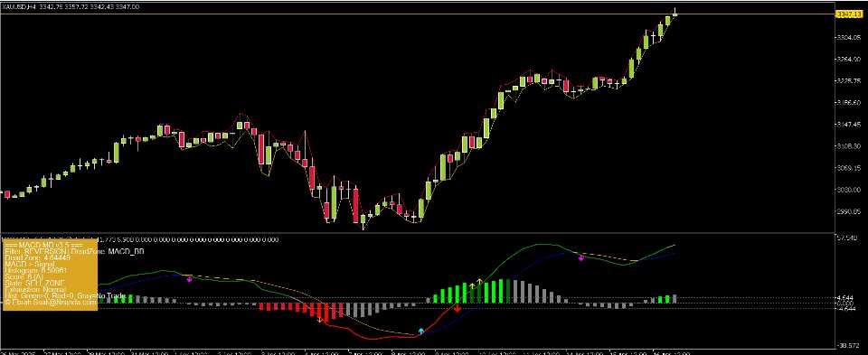
Task: Click the Ebrah Ssali@Nnanda.com copyright line
Action: click(x=51, y=302)
